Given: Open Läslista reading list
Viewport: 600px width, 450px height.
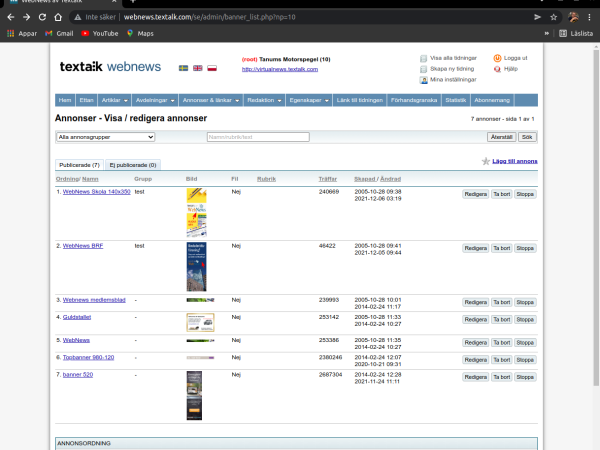Looking at the screenshot, I should [x=576, y=33].
